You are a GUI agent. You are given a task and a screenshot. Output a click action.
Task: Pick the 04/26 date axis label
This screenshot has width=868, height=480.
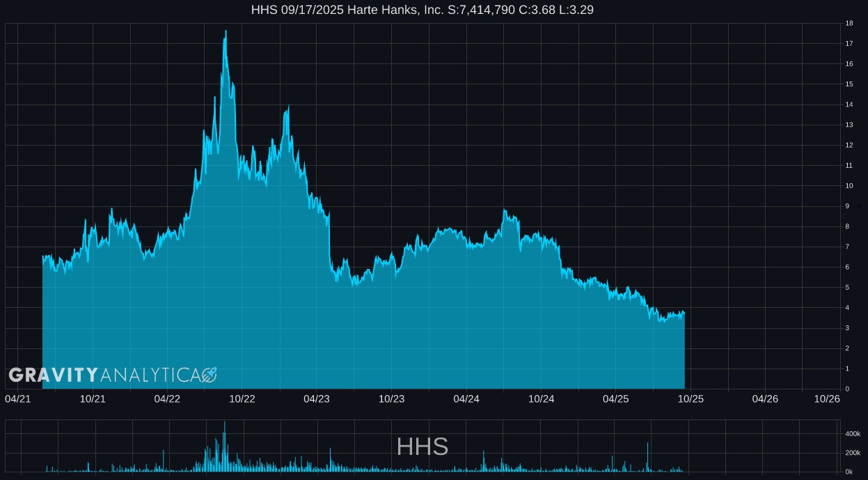click(x=765, y=398)
